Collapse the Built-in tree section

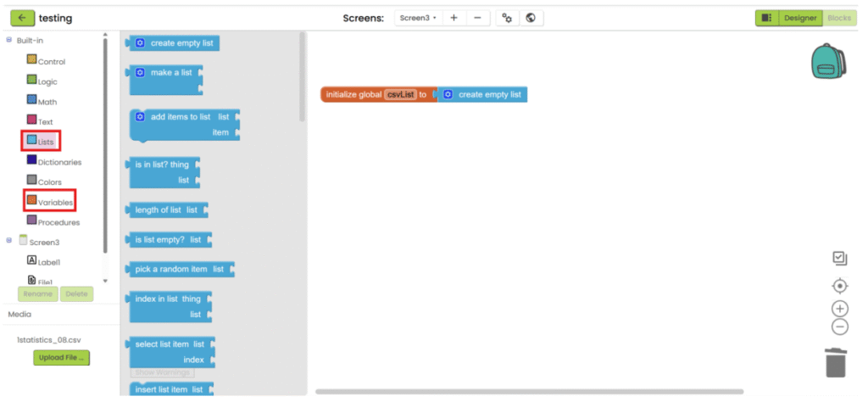pos(9,40)
